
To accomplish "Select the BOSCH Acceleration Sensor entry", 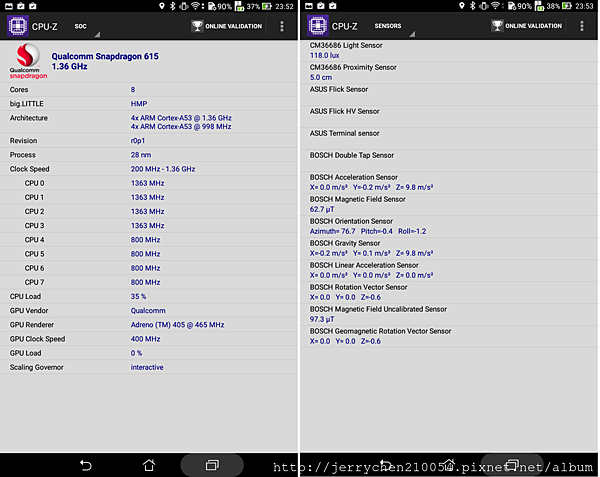I will 449,182.
